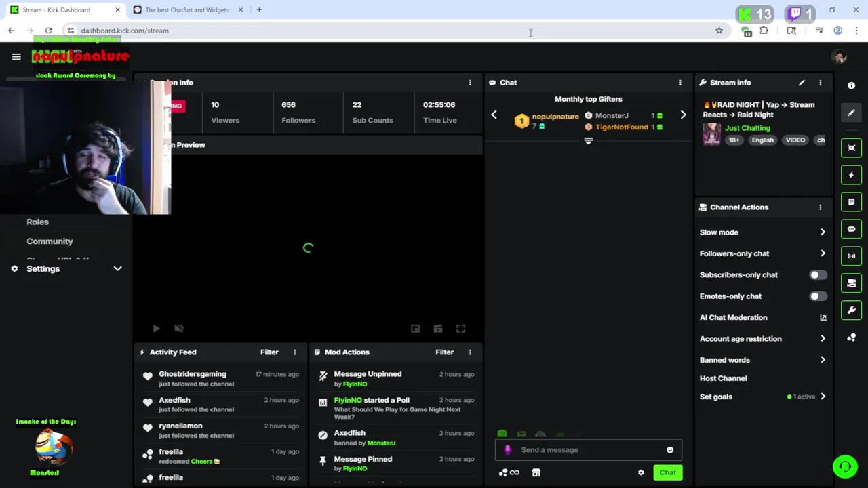868x488 pixels.
Task: Open the Activity Feed three-dot menu
Action: [x=294, y=352]
